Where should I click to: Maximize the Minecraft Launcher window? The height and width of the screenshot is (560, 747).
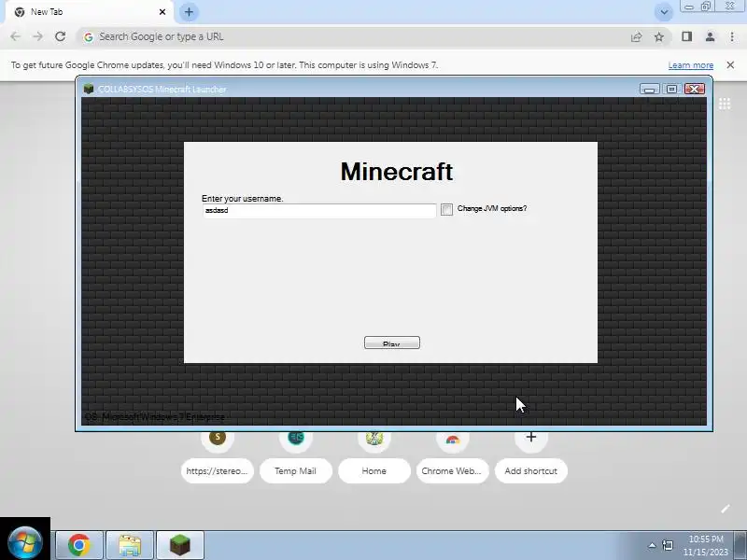coord(671,89)
